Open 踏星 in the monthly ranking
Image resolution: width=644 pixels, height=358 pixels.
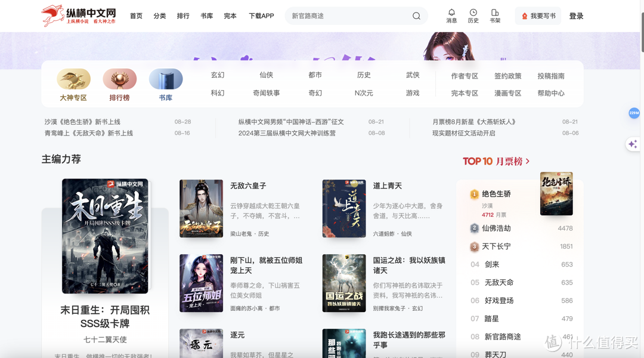pyautogui.click(x=492, y=319)
